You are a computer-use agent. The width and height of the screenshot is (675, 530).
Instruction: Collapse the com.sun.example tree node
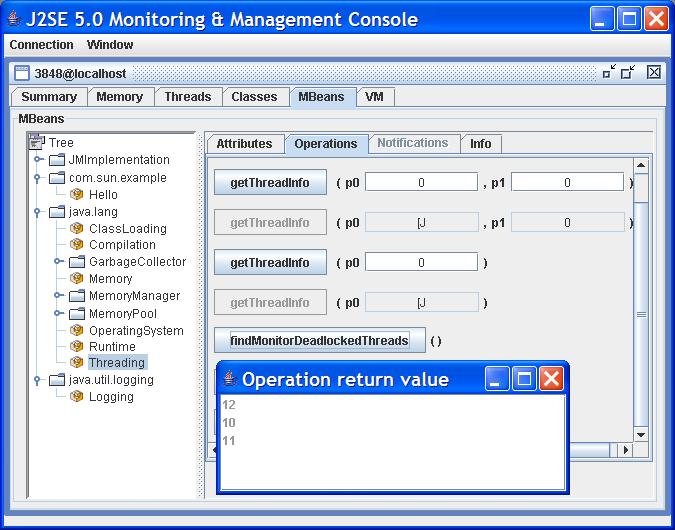pyautogui.click(x=38, y=177)
